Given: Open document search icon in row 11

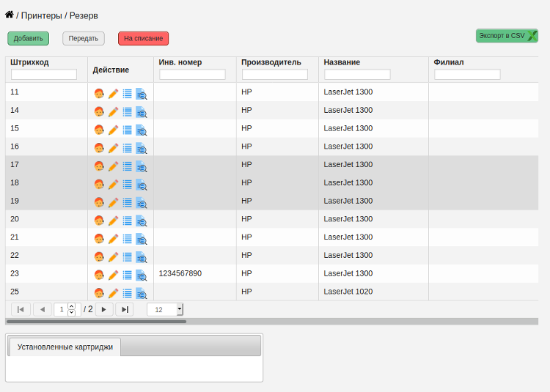Looking at the screenshot, I should 142,94.
